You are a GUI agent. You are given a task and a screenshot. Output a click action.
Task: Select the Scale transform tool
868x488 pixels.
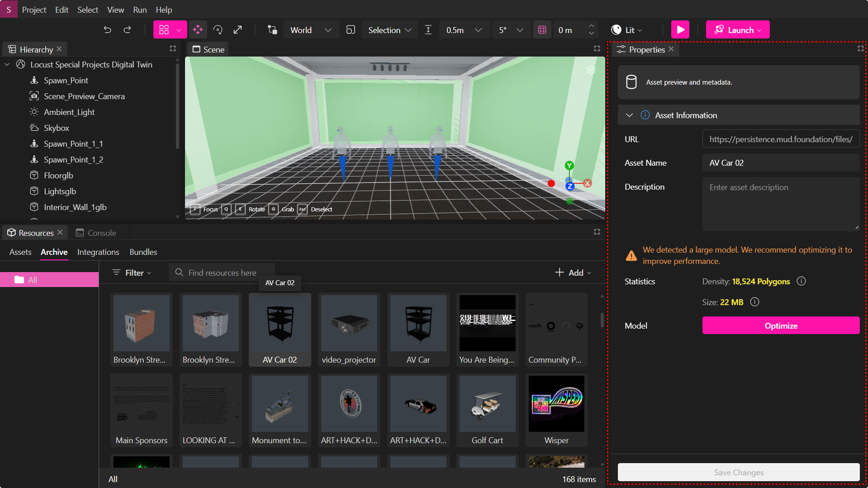(237, 30)
